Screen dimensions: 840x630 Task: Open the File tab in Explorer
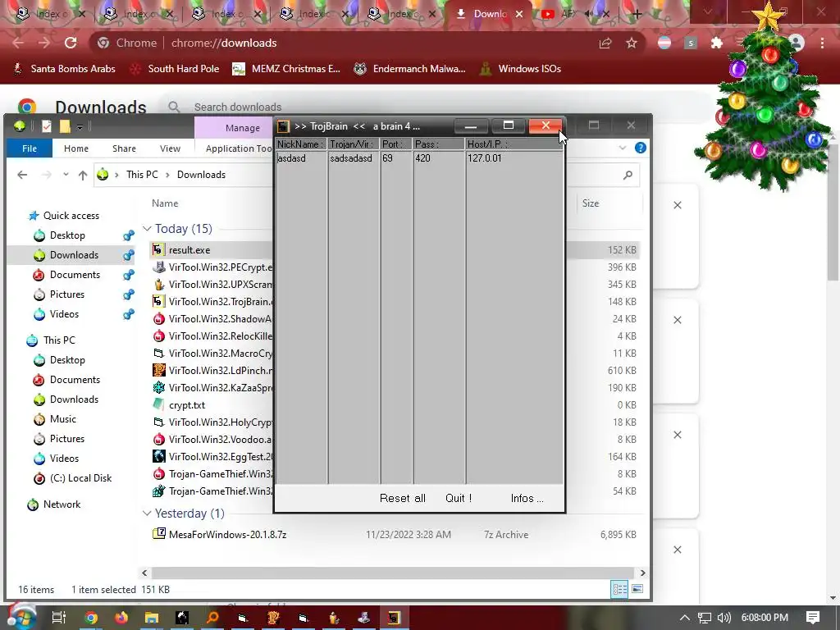click(30, 148)
